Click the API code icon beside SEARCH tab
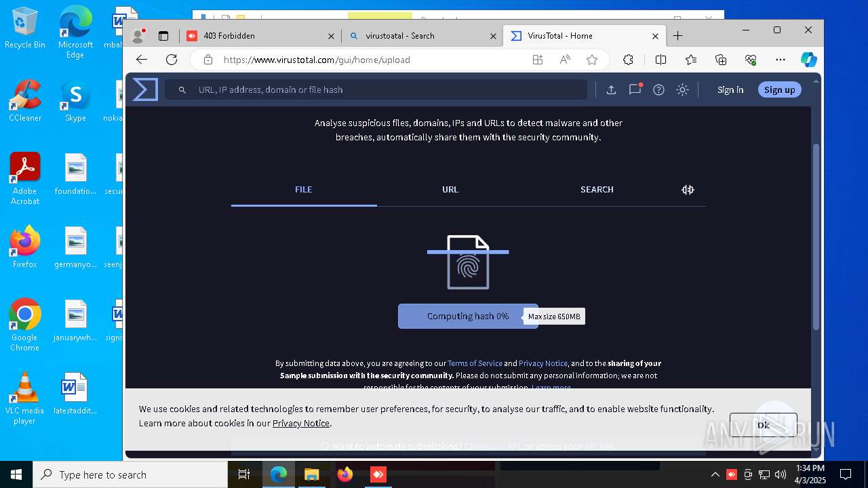The width and height of the screenshot is (868, 488). tap(688, 190)
